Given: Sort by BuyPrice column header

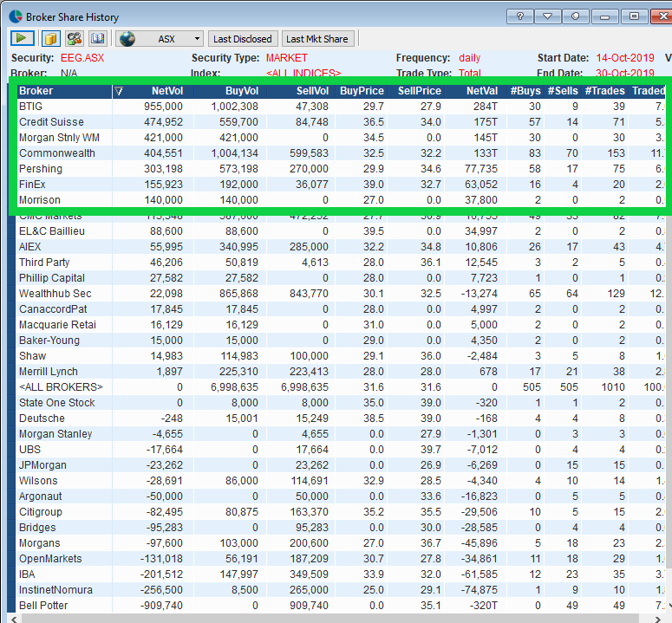Looking at the screenshot, I should [362, 91].
